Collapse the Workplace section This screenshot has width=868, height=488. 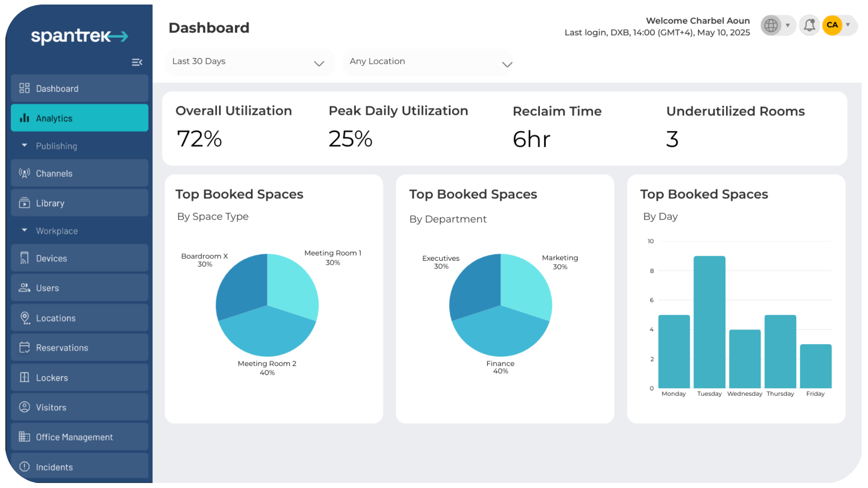24,230
